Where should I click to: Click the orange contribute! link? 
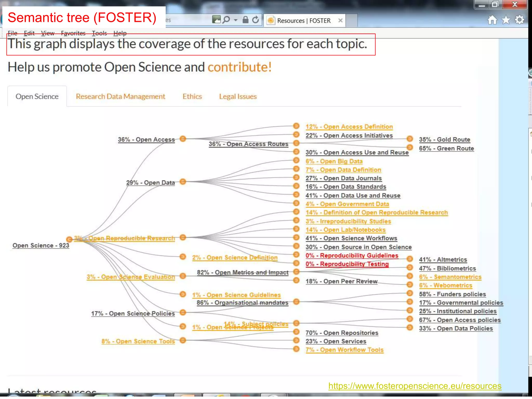tap(240, 67)
